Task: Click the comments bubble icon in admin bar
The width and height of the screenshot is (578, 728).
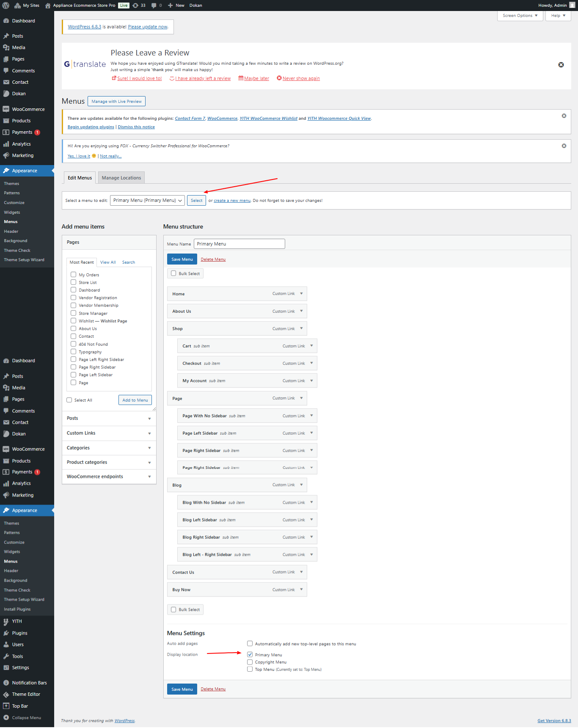Action: click(154, 6)
